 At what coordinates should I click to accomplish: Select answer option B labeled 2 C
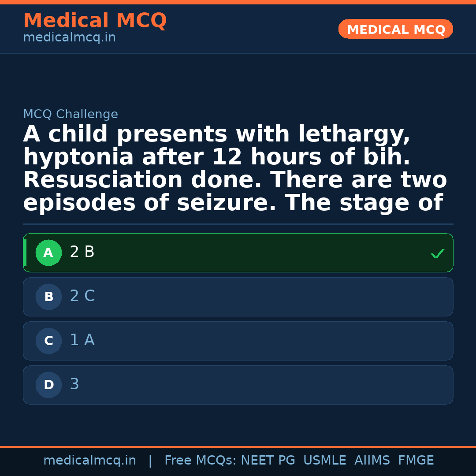pos(238,297)
